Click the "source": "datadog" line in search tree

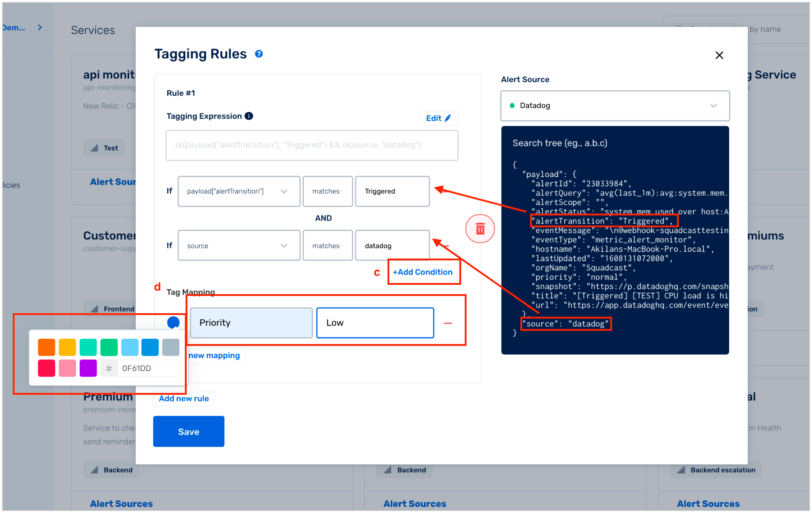click(565, 323)
